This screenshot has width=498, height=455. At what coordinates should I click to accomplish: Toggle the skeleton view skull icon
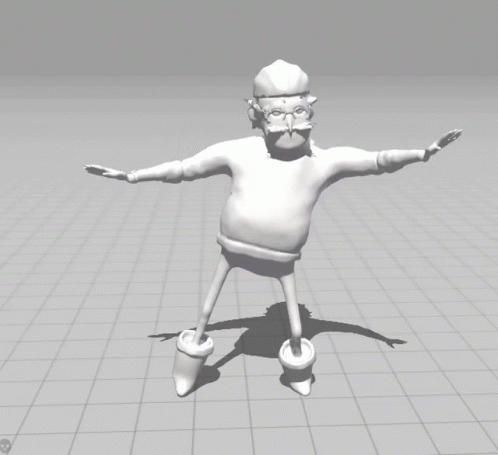pos(5,445)
